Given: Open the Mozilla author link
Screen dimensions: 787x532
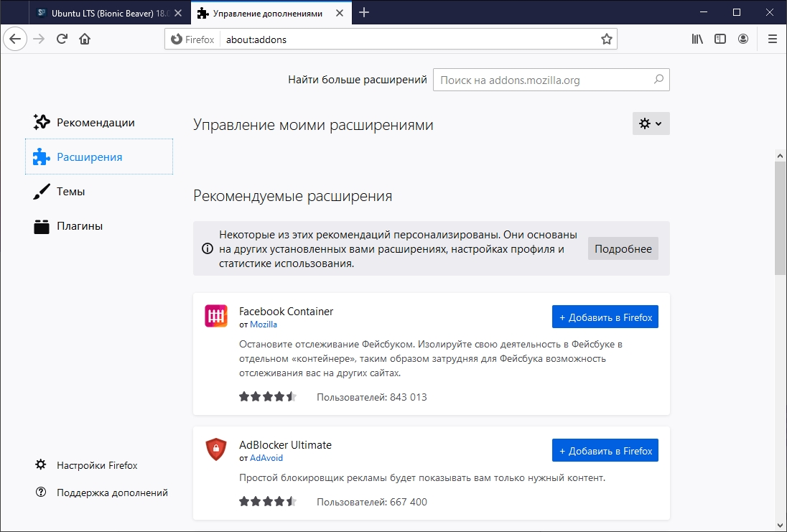Looking at the screenshot, I should pos(264,325).
